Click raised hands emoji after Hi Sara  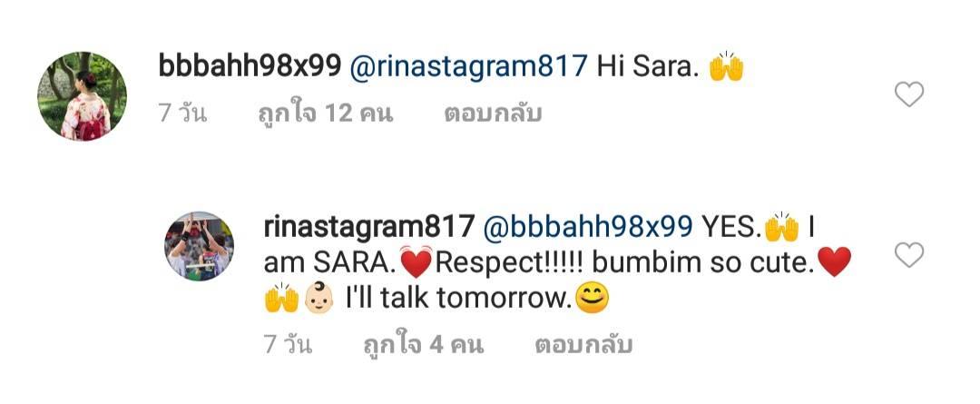(x=726, y=66)
